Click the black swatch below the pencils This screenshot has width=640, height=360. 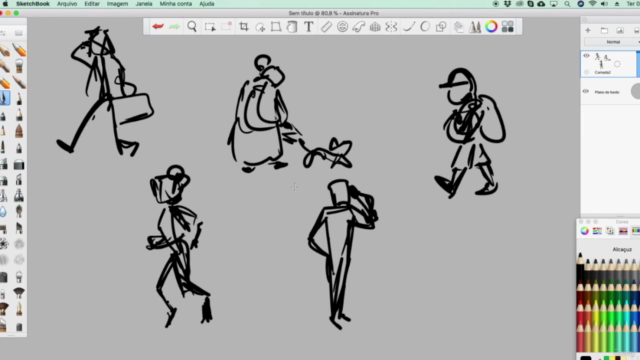coord(586,358)
